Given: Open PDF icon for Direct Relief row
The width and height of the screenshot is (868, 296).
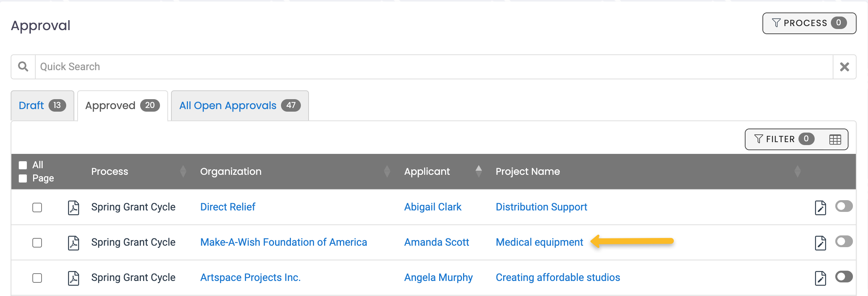Looking at the screenshot, I should 74,207.
